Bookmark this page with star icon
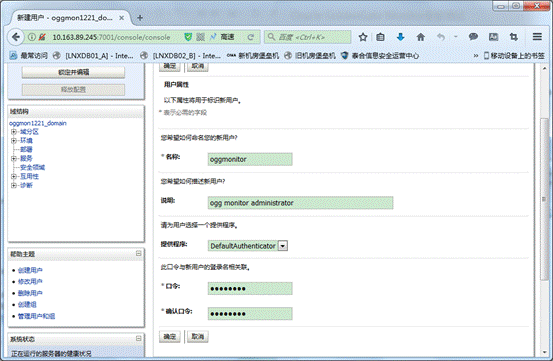553x361 pixels. tap(363, 37)
